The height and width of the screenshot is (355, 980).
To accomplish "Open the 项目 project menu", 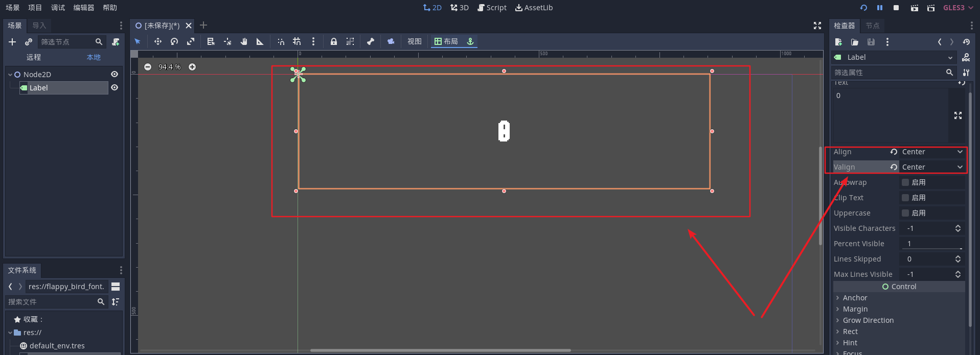I will pyautogui.click(x=35, y=8).
